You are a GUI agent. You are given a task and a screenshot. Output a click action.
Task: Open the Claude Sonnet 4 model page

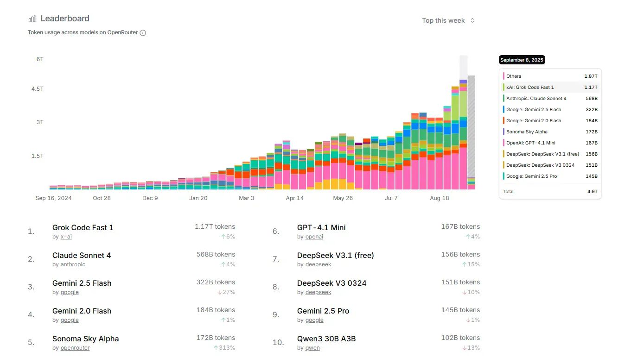tap(82, 255)
